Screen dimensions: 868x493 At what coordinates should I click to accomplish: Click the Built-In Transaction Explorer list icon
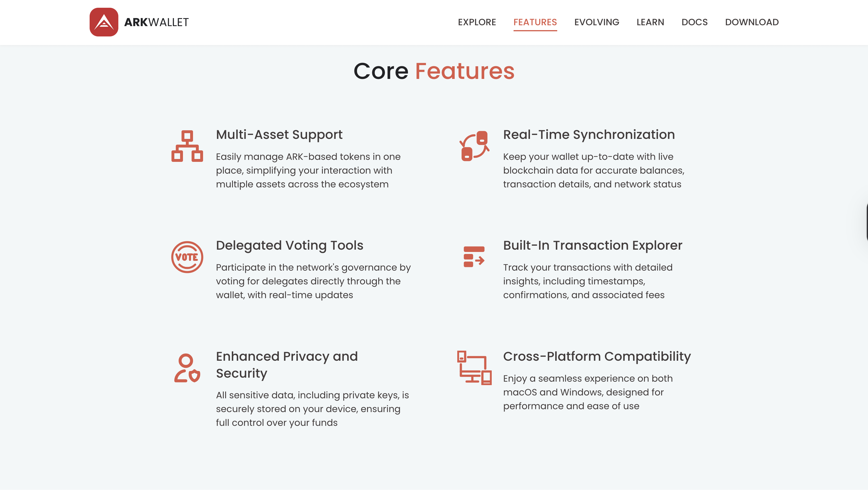[474, 257]
